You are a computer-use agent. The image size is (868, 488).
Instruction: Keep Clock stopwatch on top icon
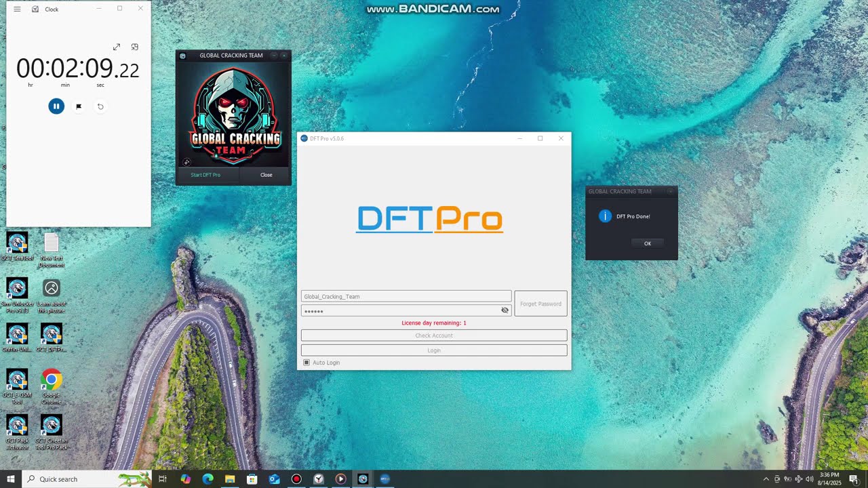point(134,47)
